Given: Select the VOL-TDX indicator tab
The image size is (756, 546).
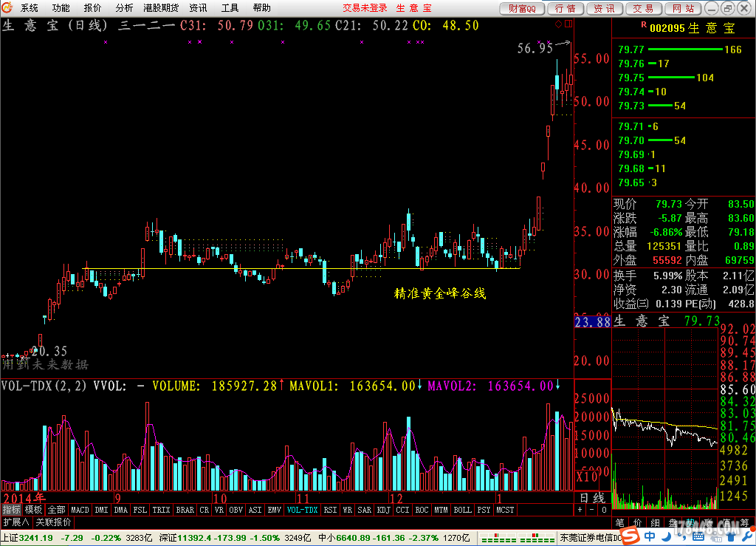Looking at the screenshot, I should [302, 510].
